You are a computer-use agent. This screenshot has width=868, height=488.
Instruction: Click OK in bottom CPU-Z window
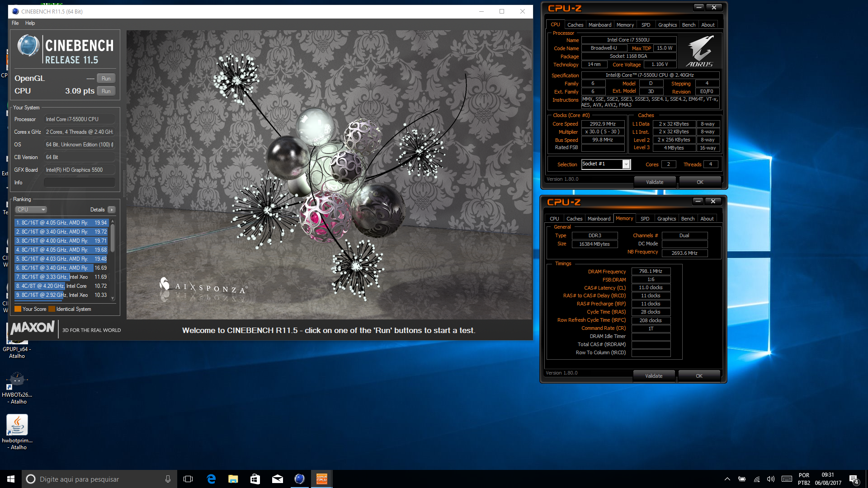coord(699,376)
